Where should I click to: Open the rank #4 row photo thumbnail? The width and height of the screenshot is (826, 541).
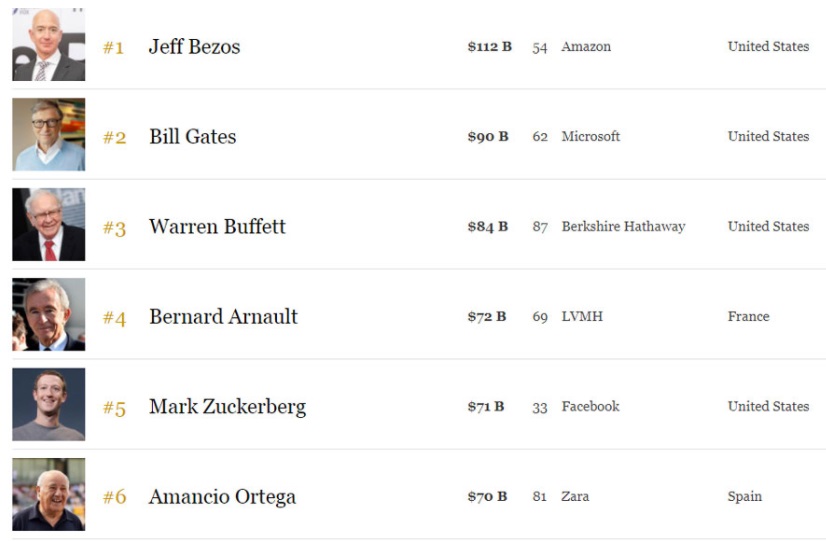tap(48, 314)
